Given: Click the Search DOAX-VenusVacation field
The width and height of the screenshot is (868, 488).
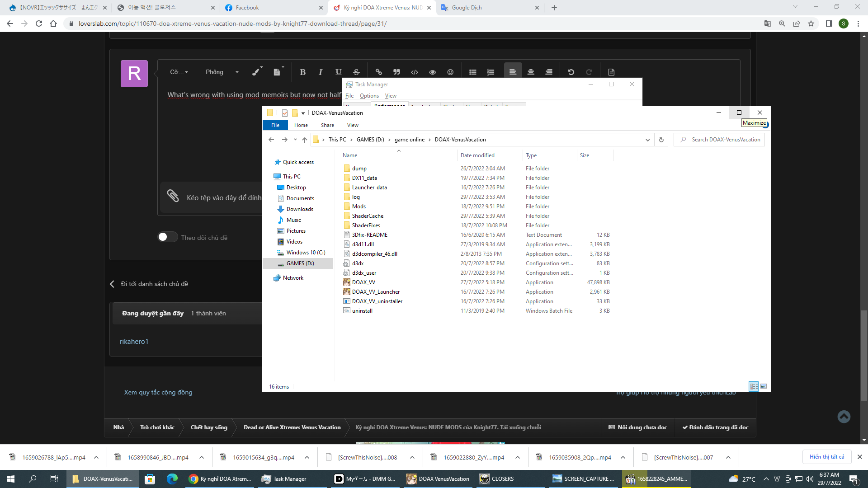Looking at the screenshot, I should click(719, 140).
